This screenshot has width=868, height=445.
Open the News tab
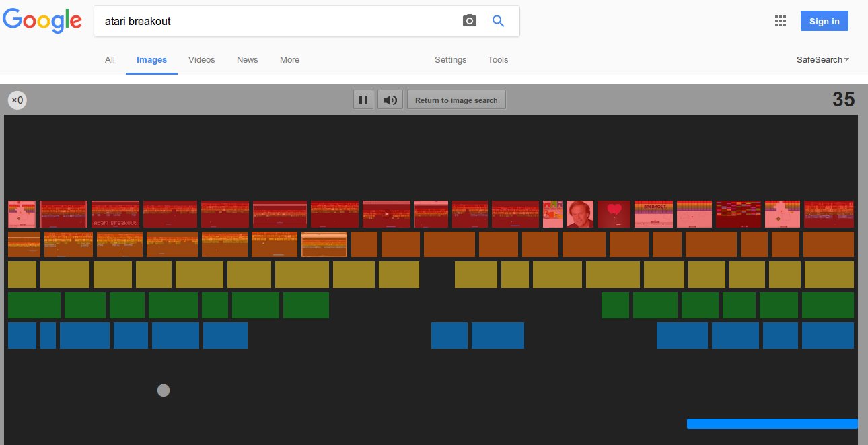tap(248, 60)
